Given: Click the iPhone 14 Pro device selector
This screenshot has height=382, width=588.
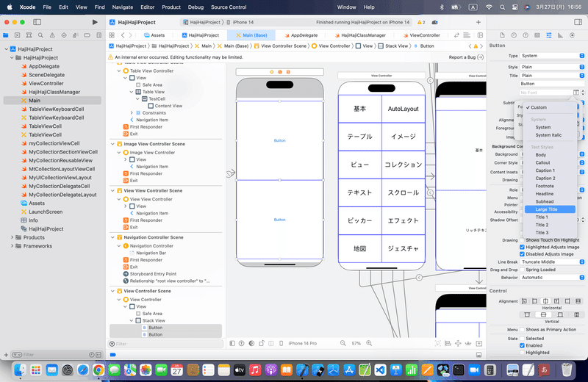Looking at the screenshot, I should pos(302,343).
